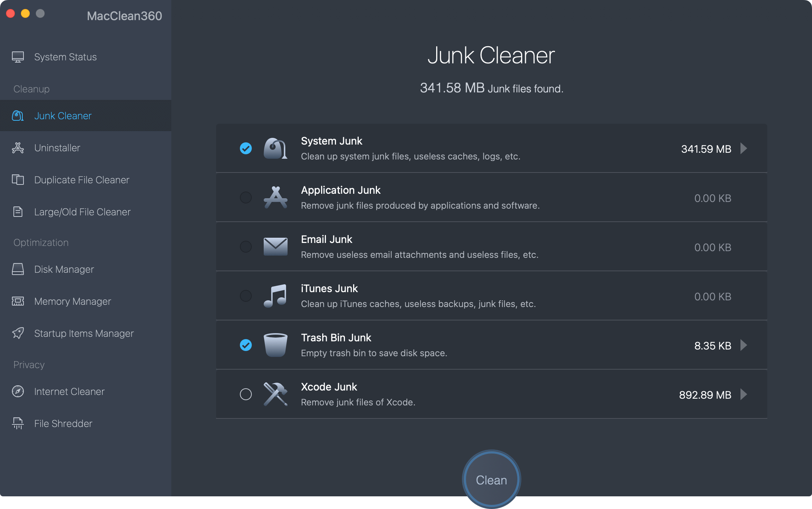Expand System Junk details arrow

(x=744, y=148)
